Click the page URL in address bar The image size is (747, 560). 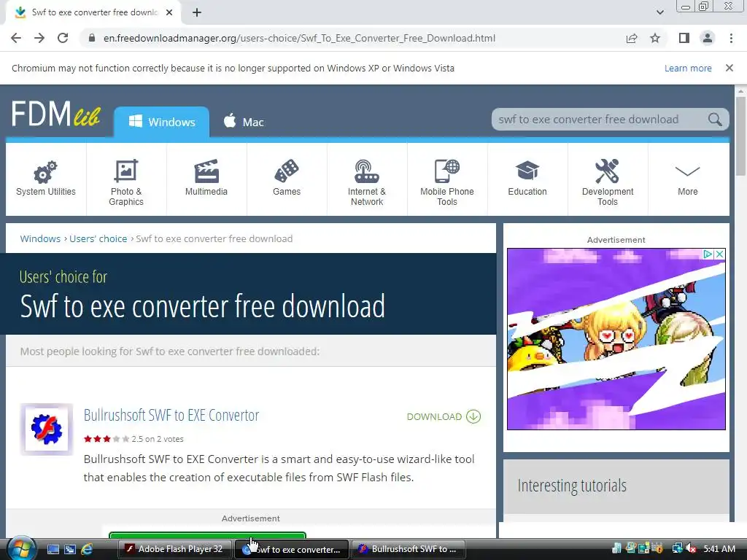tap(299, 38)
